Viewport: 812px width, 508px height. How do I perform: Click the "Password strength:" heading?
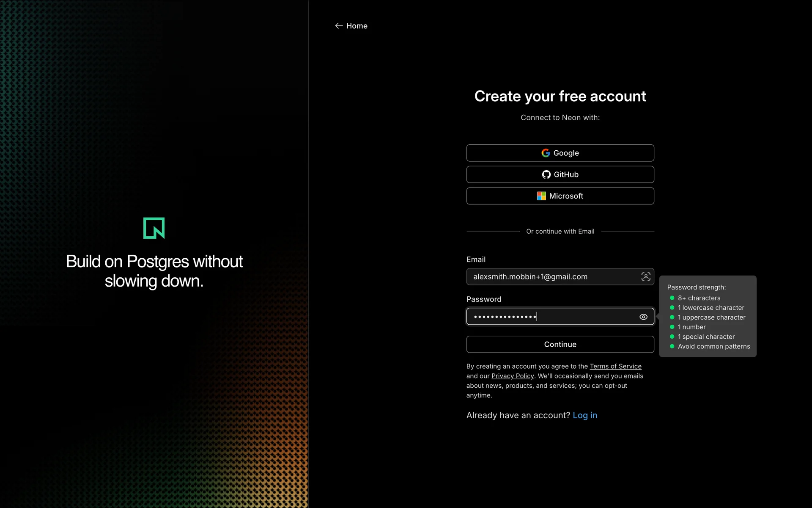696,287
